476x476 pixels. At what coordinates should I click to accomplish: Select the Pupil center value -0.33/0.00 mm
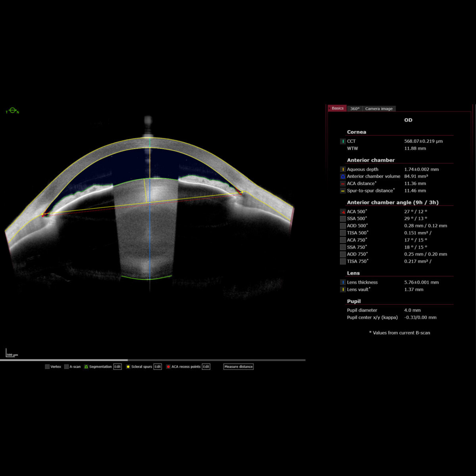point(420,318)
